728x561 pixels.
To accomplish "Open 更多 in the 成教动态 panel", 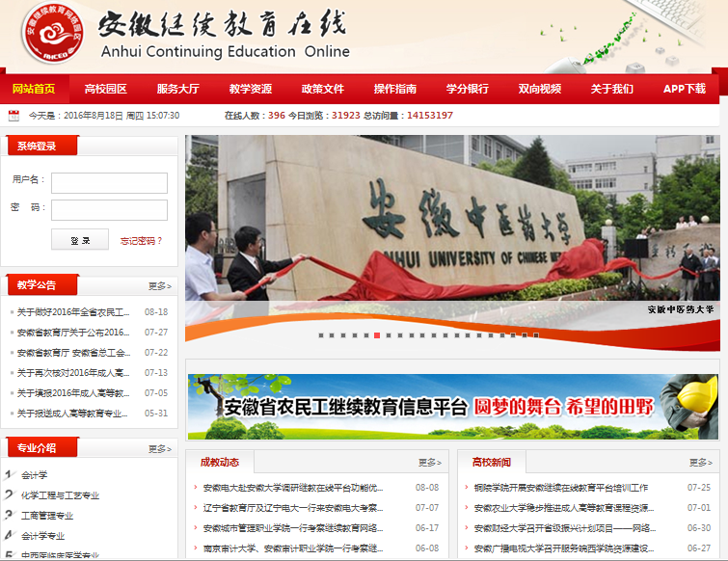I will click(430, 462).
